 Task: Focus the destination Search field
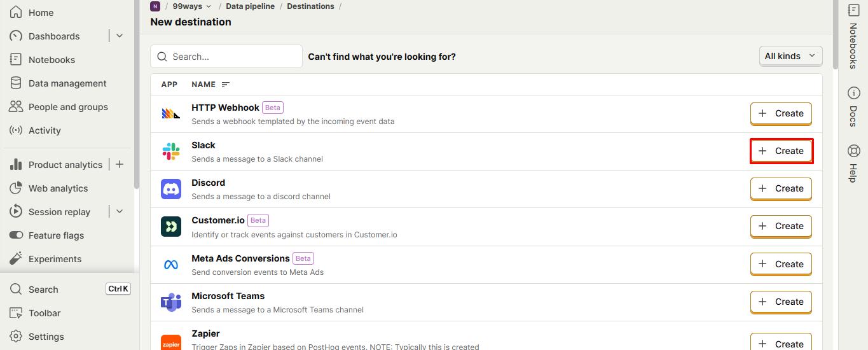[226, 56]
